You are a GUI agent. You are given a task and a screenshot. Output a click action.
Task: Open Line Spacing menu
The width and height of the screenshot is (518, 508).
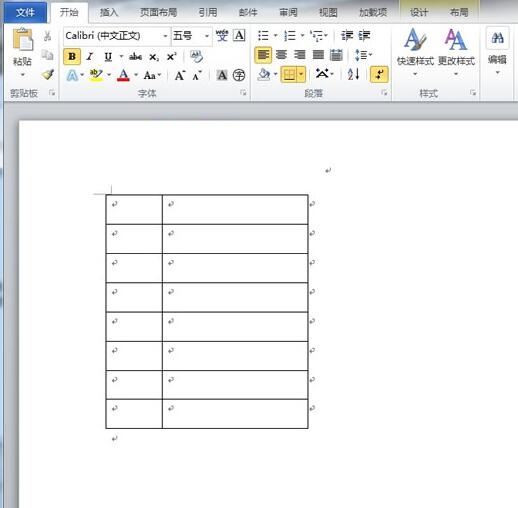363,55
